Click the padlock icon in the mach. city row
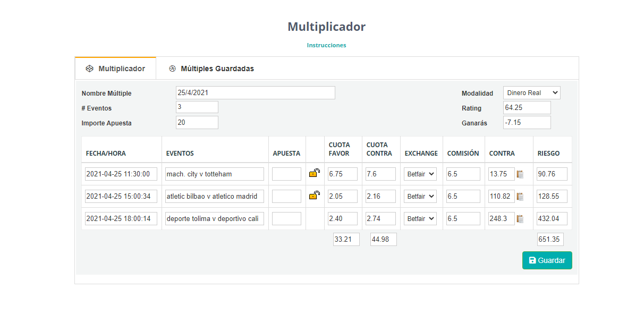 (x=315, y=173)
